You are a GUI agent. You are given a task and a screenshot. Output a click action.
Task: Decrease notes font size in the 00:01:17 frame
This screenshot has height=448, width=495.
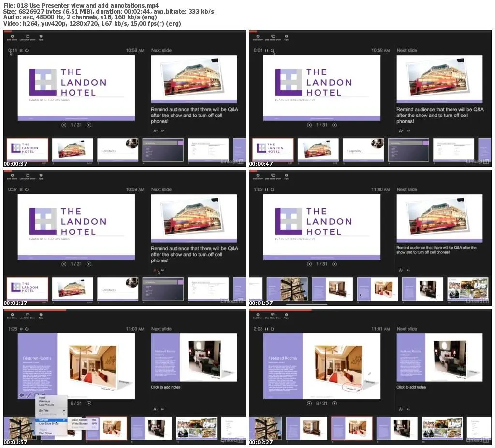pos(162,270)
